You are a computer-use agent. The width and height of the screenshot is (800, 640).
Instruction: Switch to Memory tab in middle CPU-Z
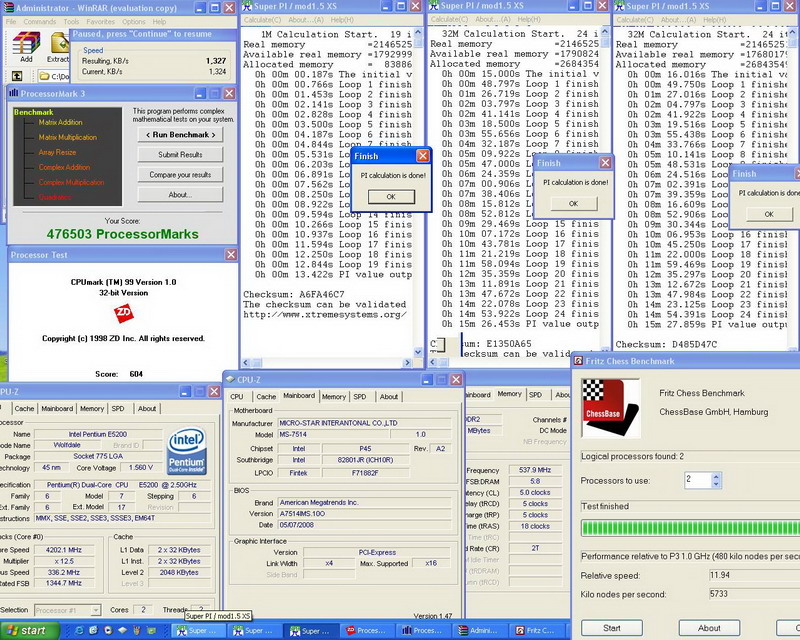334,397
